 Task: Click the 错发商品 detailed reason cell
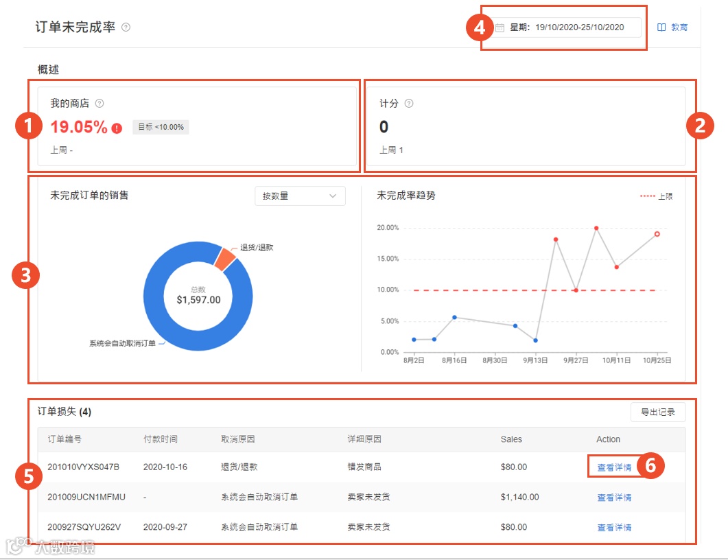click(x=364, y=467)
